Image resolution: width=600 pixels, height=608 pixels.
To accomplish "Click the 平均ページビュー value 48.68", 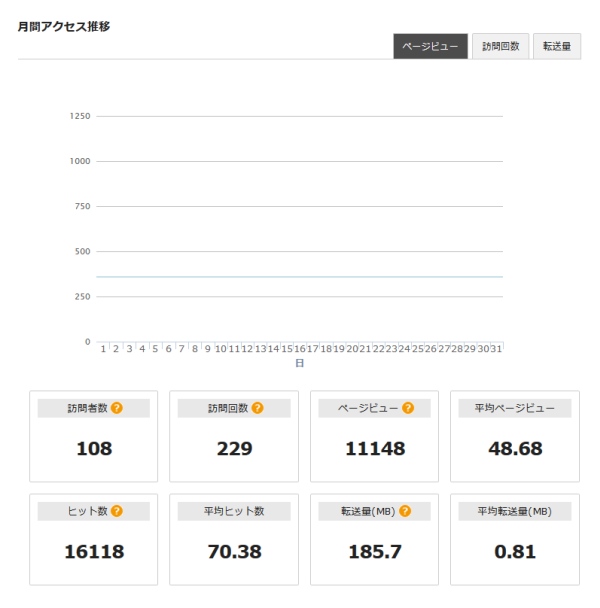I will click(515, 449).
